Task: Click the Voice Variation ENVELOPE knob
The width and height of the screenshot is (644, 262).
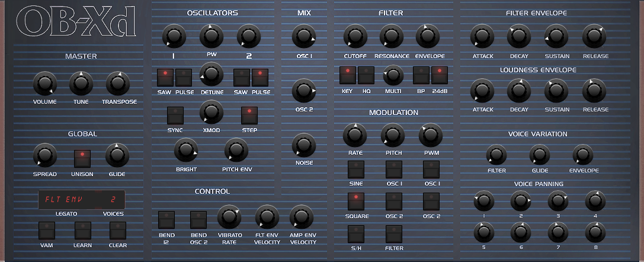Action: point(583,155)
